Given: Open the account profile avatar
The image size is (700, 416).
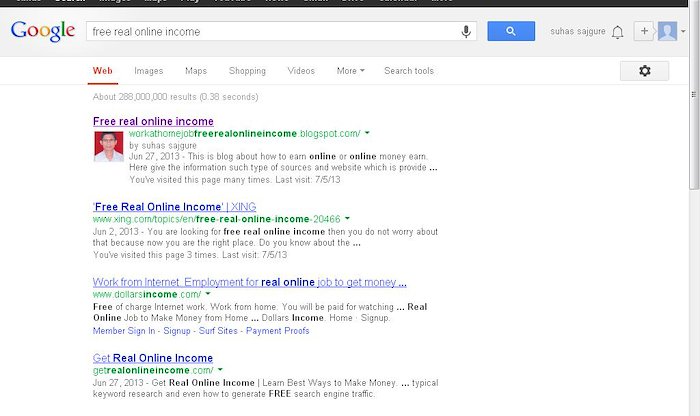Looking at the screenshot, I should [667, 31].
